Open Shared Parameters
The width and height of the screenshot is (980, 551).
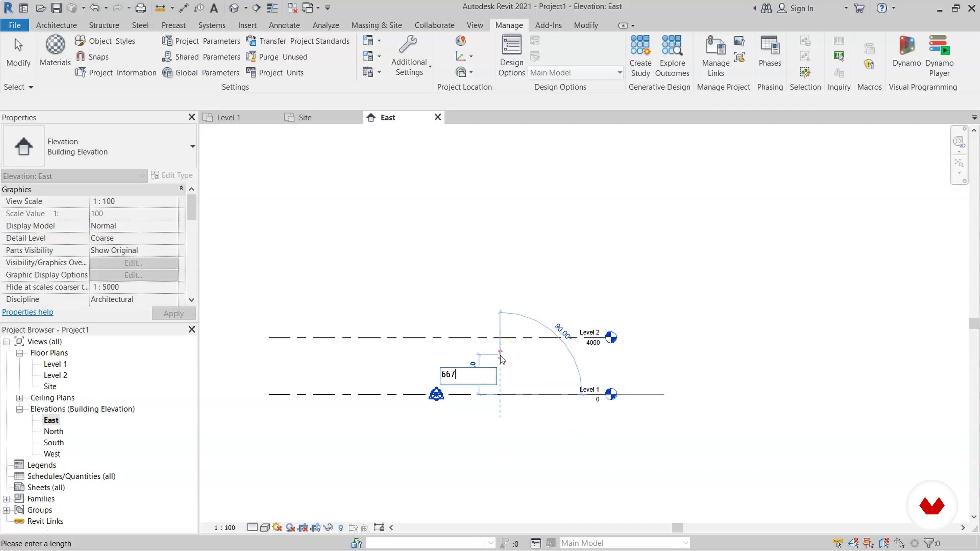click(201, 57)
